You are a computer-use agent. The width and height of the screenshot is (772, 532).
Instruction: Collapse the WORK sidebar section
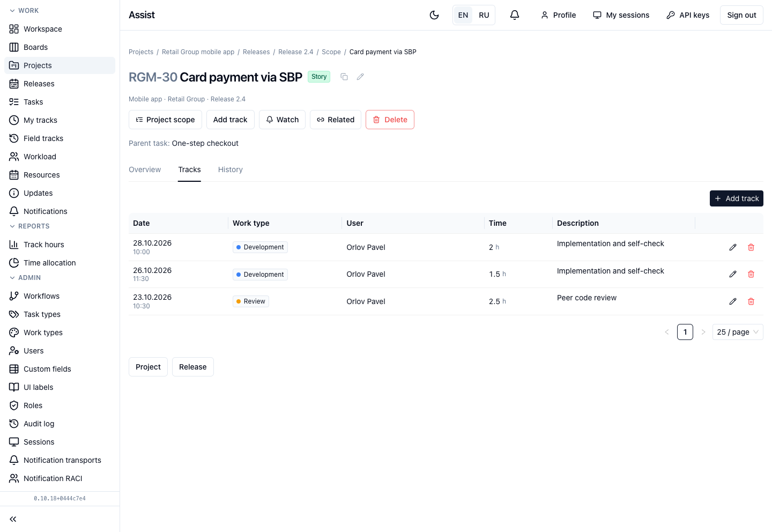click(24, 11)
